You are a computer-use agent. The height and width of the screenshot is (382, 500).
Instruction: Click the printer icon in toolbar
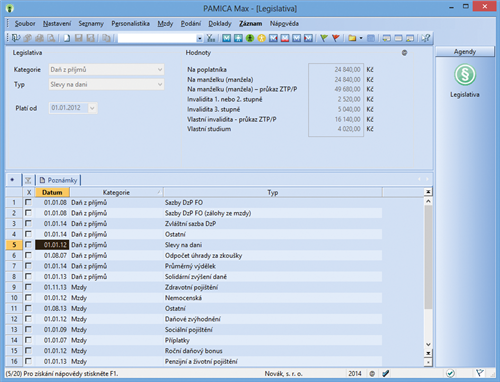(x=40, y=38)
